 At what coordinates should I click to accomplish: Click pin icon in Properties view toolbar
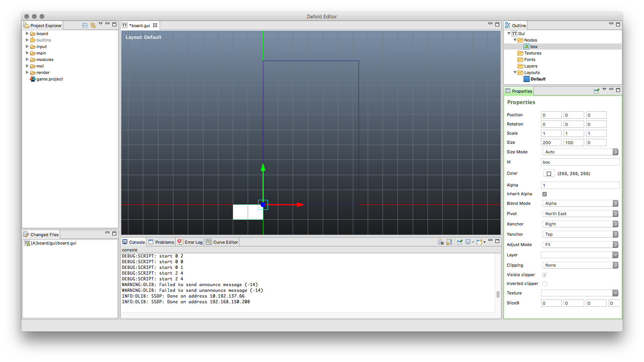(597, 91)
